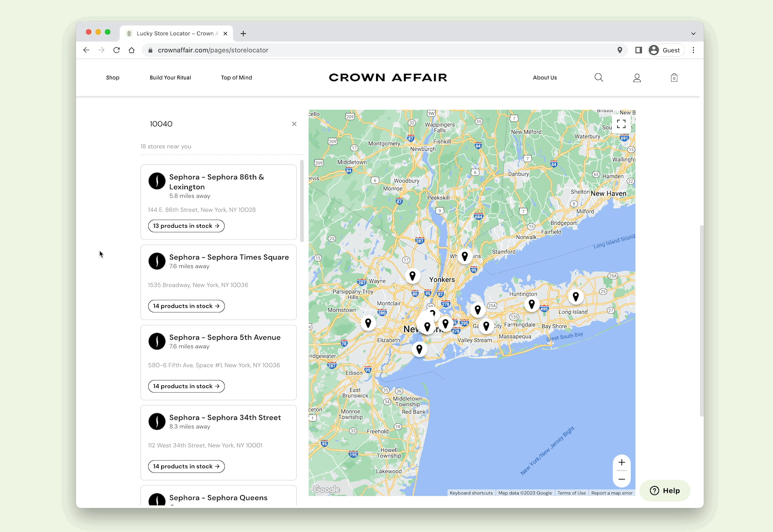This screenshot has height=532, width=773.
Task: Toggle browser side panel button
Action: tap(638, 50)
